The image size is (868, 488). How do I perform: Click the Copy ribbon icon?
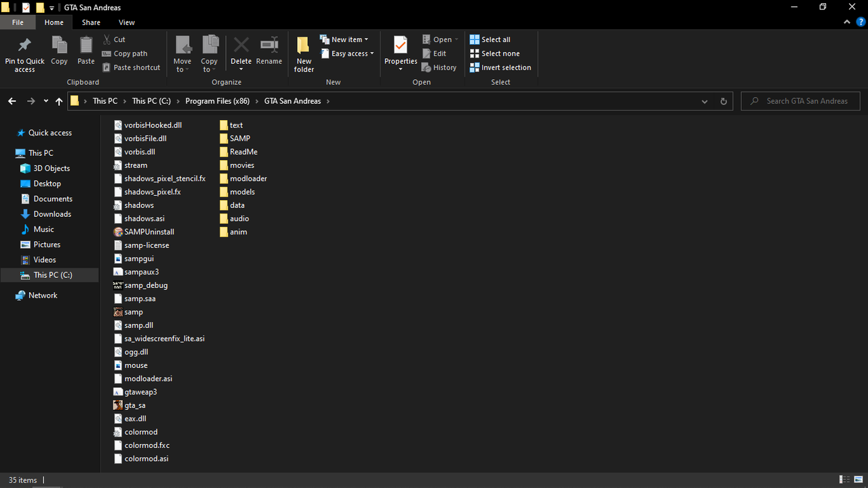point(59,45)
